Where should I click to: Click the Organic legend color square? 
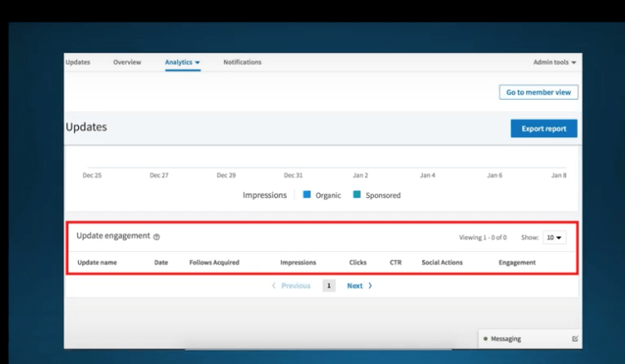307,195
